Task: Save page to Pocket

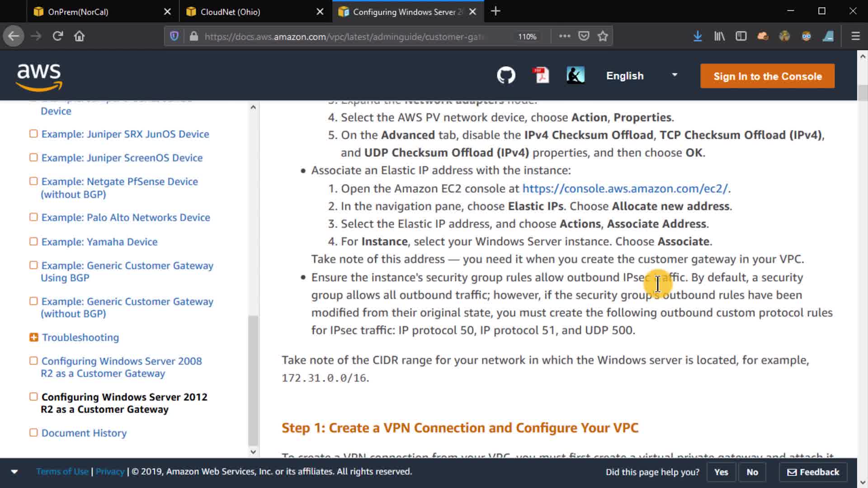Action: (584, 36)
